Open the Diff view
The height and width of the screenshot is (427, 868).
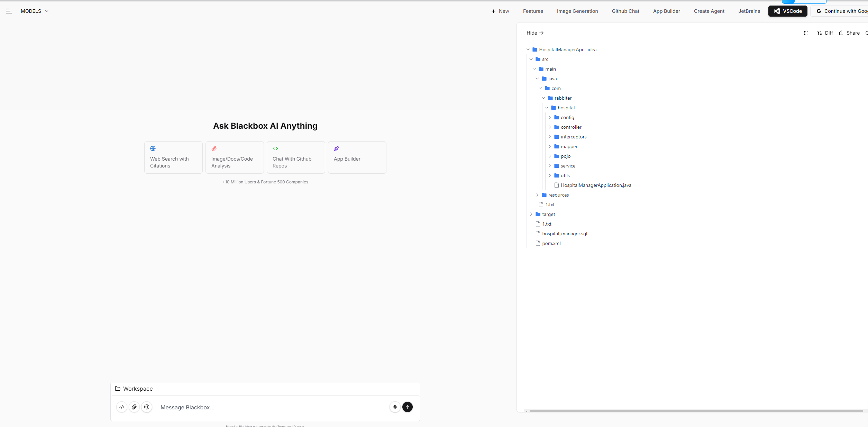(x=825, y=33)
